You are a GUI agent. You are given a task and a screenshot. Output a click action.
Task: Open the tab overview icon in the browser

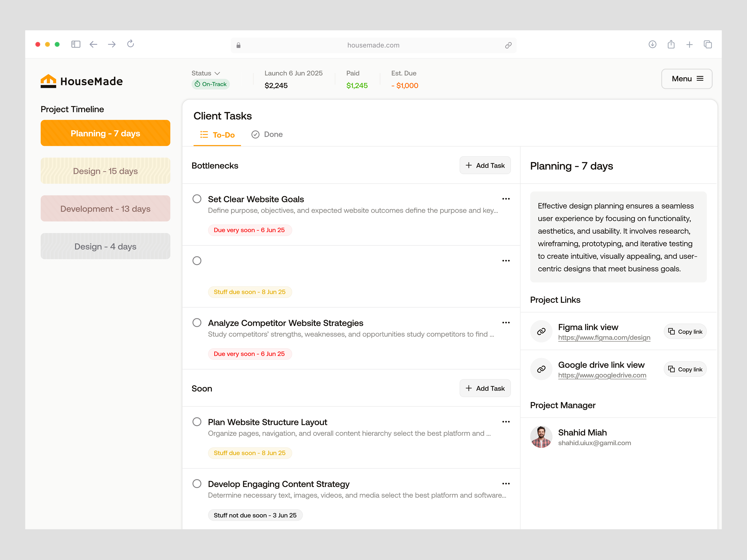point(708,45)
